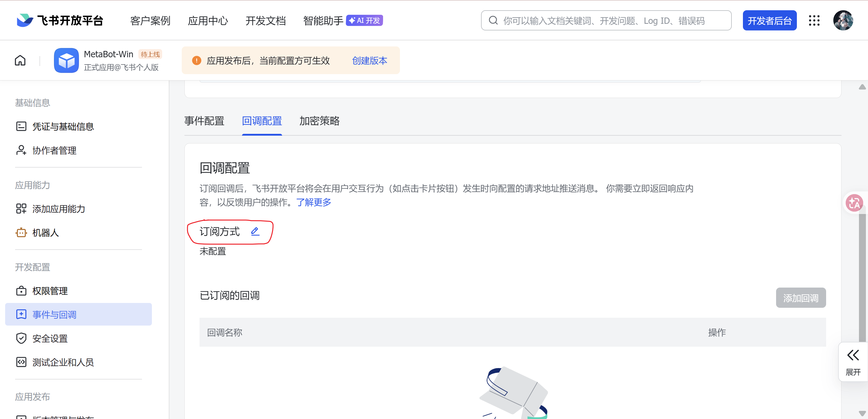This screenshot has width=868, height=419.
Task: Open the user avatar profile menu
Action: pos(843,20)
